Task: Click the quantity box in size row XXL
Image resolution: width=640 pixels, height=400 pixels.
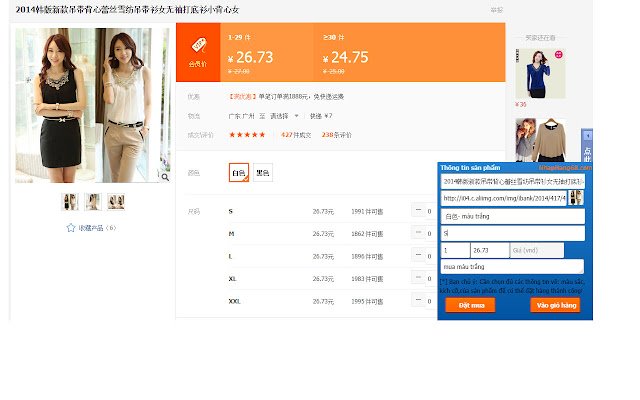Action: point(431,301)
